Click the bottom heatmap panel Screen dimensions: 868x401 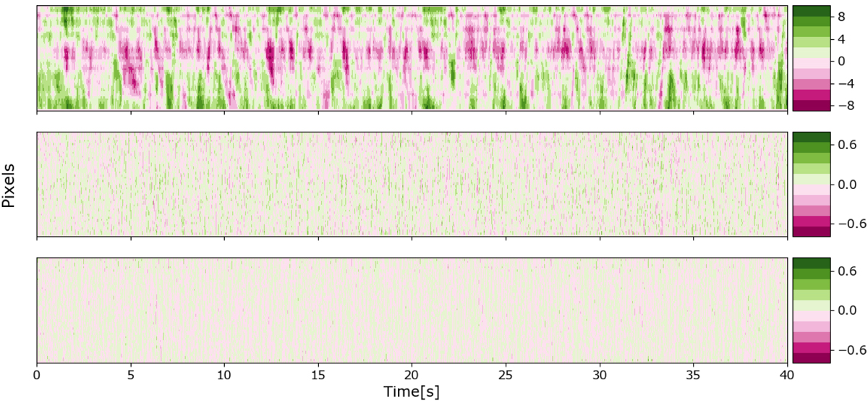click(x=412, y=310)
